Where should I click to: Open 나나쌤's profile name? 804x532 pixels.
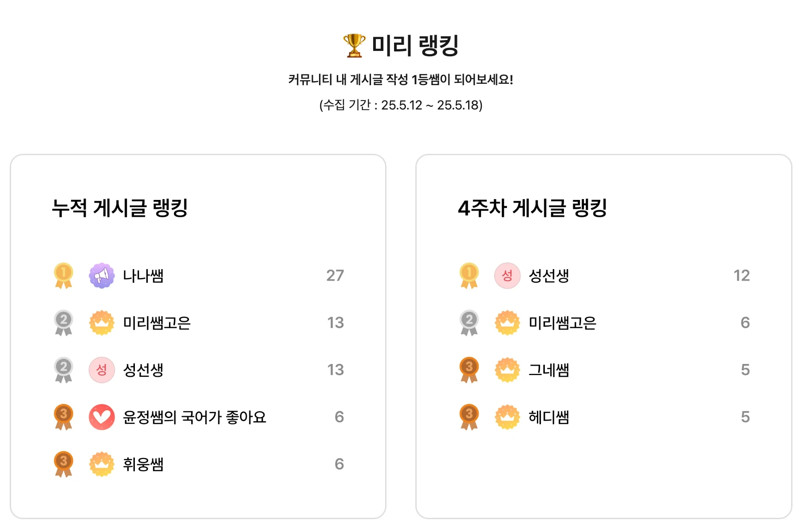[143, 276]
